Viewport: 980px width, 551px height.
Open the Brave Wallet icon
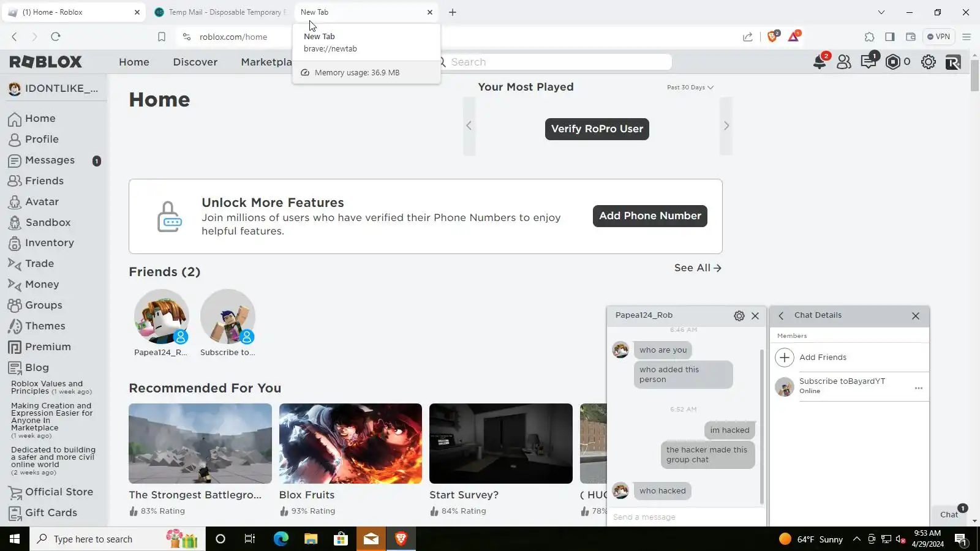click(x=911, y=37)
